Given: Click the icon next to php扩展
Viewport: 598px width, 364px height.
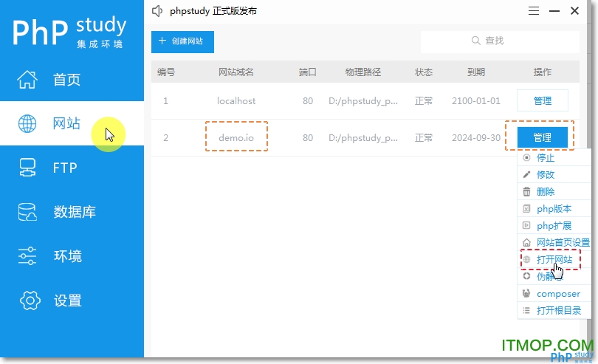Looking at the screenshot, I should coord(526,225).
